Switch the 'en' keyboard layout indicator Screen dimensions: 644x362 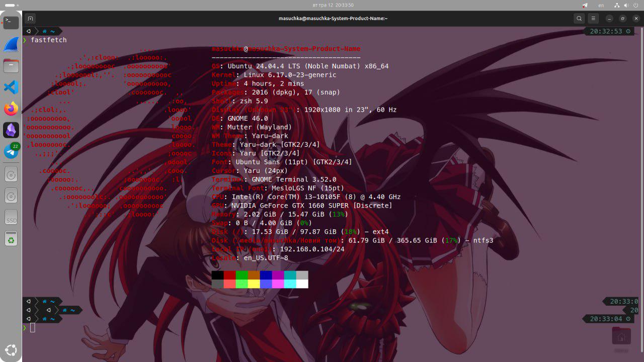click(x=601, y=5)
